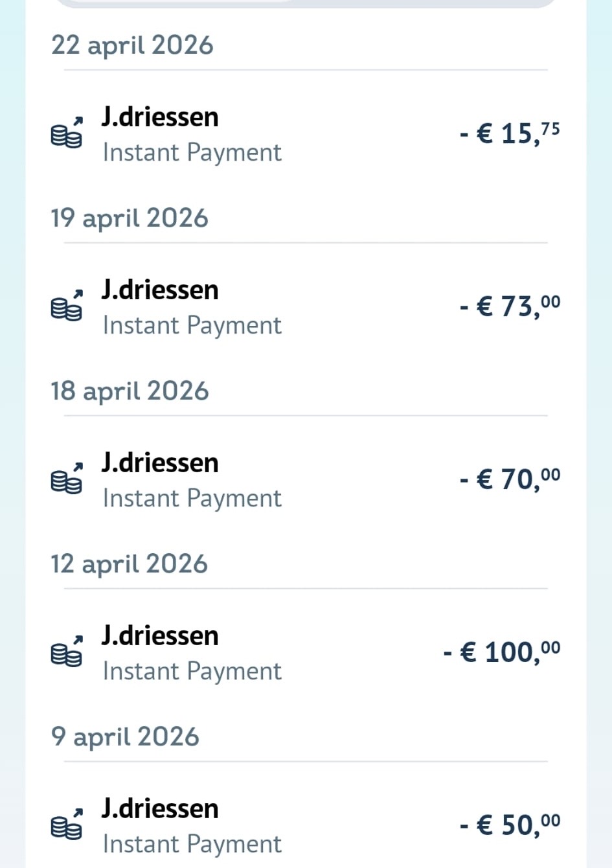
Task: Select J.driessen payment on 12 april
Action: click(306, 653)
